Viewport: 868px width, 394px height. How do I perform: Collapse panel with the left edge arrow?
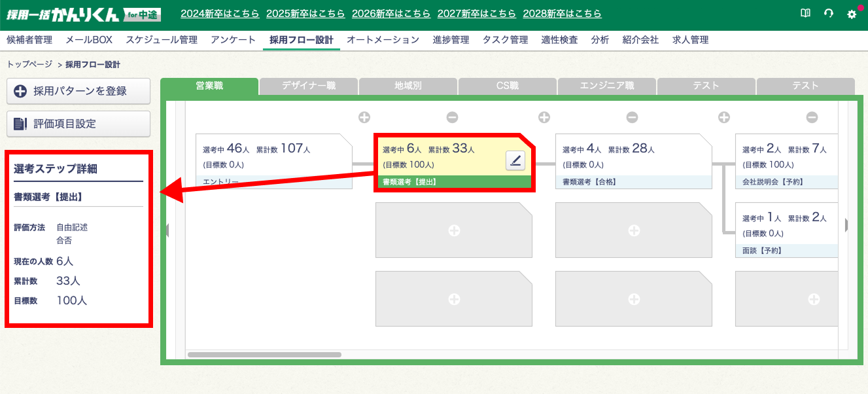(x=167, y=230)
